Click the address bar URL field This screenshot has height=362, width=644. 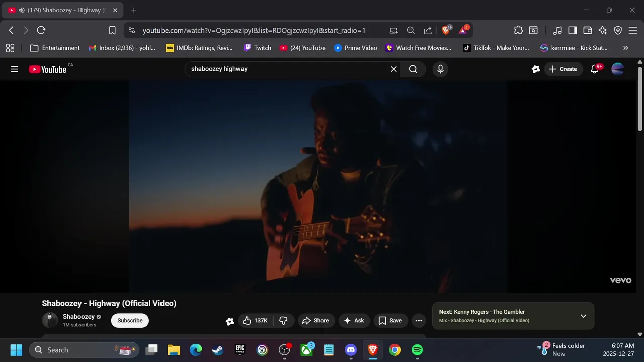(x=254, y=30)
